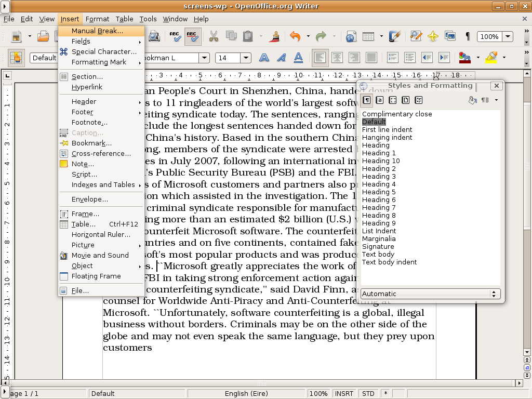The width and height of the screenshot is (532, 399).
Task: Toggle Underline formatting
Action: click(x=298, y=58)
